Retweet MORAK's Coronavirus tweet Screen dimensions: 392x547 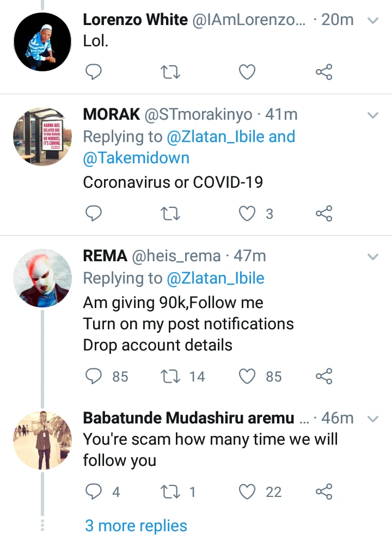[x=171, y=213]
